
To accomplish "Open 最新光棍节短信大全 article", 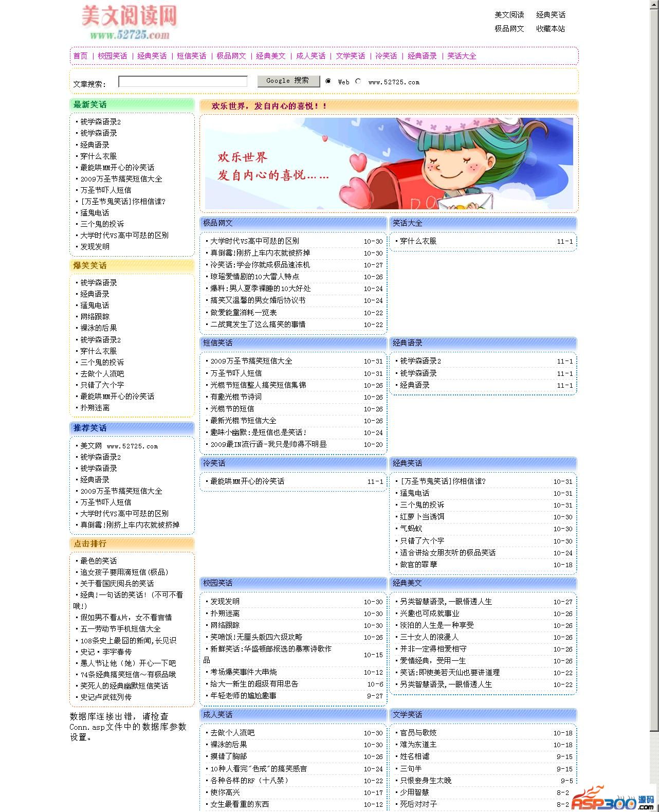I will click(x=243, y=421).
